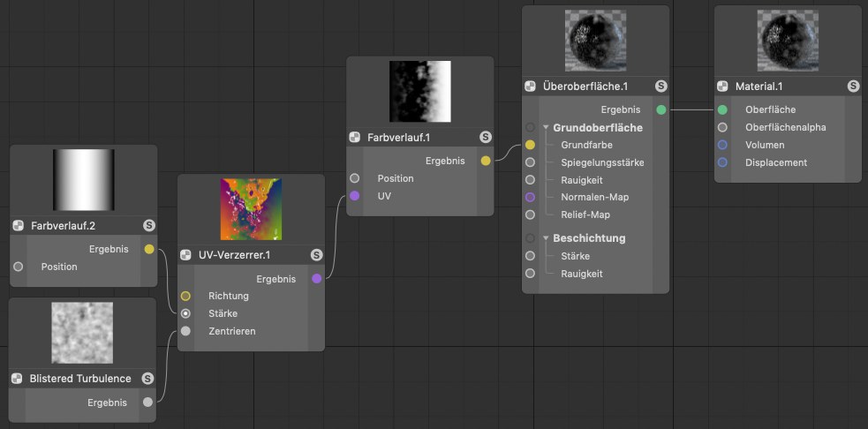
Task: Toggle the S solo icon on Überoberfläche.1
Action: [661, 87]
